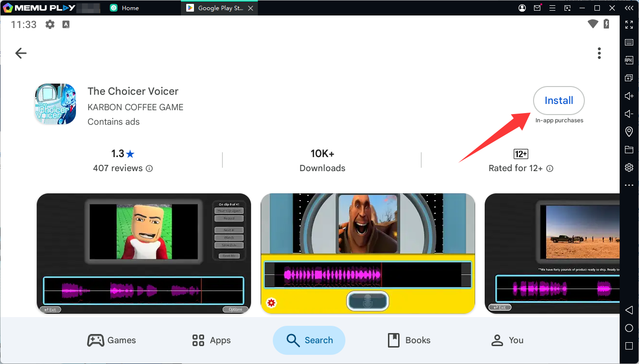639x364 pixels.
Task: Decrease volume in MEmu sidebar
Action: [629, 114]
